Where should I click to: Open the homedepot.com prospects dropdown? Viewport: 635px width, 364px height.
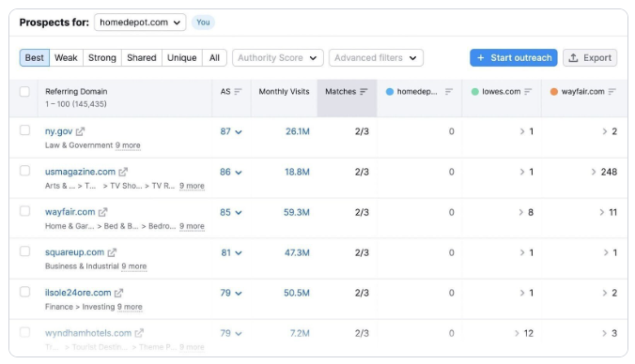click(140, 23)
